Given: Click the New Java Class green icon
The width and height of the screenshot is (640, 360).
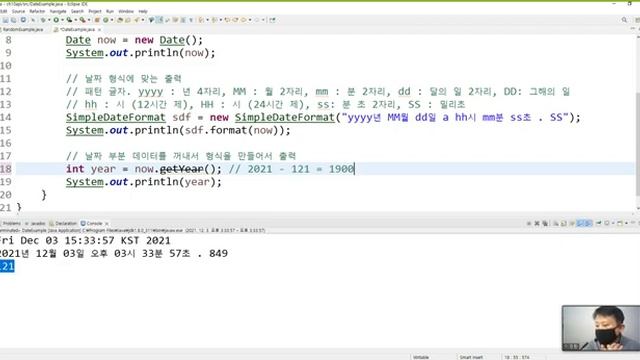Looking at the screenshot, I should point(106,20).
